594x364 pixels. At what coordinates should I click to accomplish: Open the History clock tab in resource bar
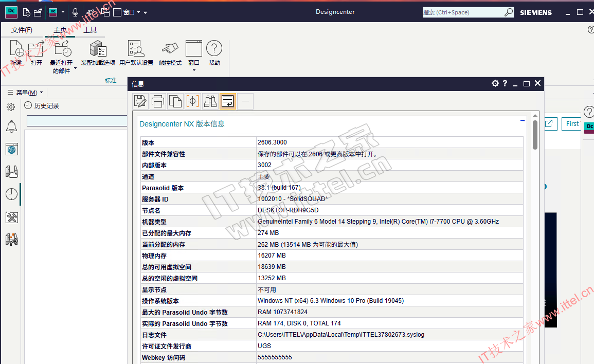point(12,194)
